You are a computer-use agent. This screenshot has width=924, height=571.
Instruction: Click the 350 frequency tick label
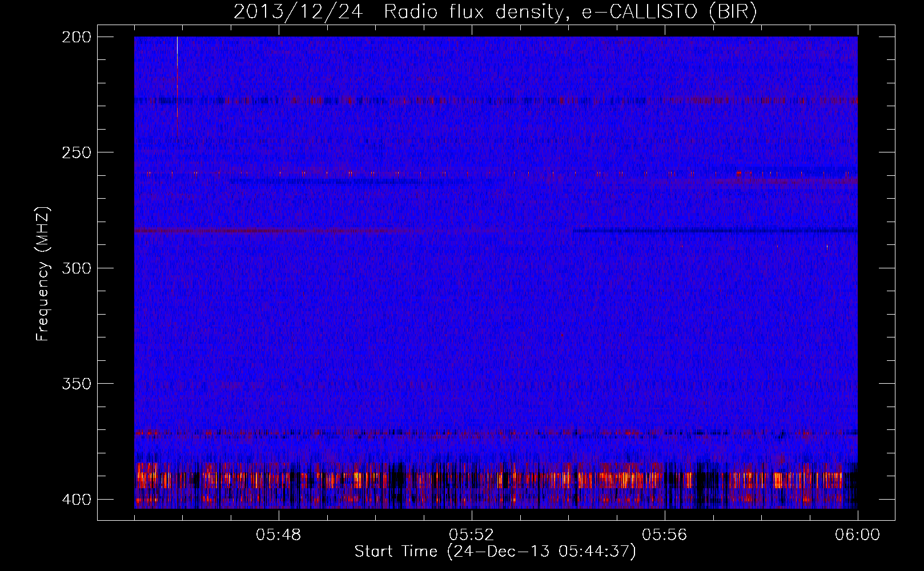[x=77, y=384]
